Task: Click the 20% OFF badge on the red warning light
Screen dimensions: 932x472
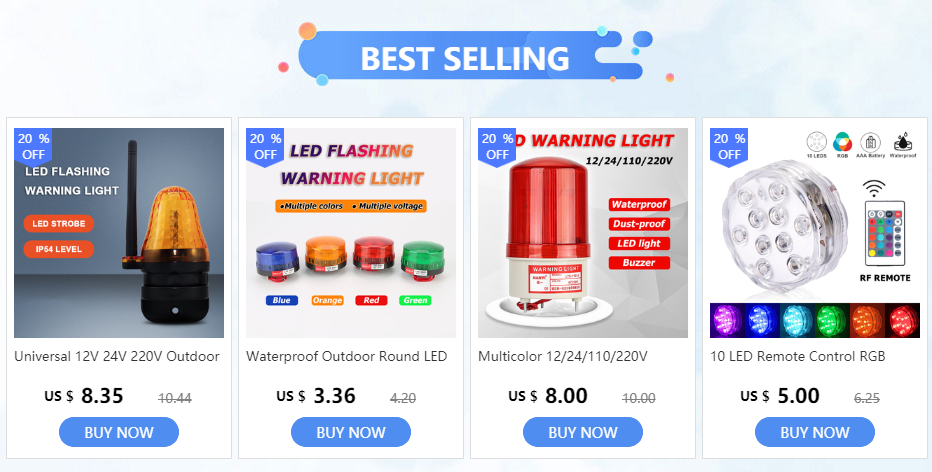Action: click(497, 146)
